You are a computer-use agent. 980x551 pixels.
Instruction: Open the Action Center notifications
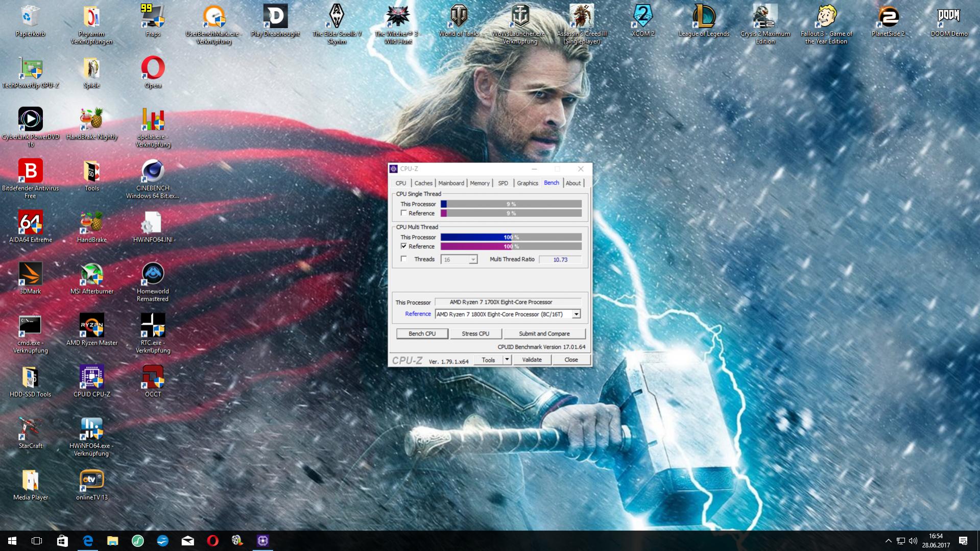click(x=963, y=541)
